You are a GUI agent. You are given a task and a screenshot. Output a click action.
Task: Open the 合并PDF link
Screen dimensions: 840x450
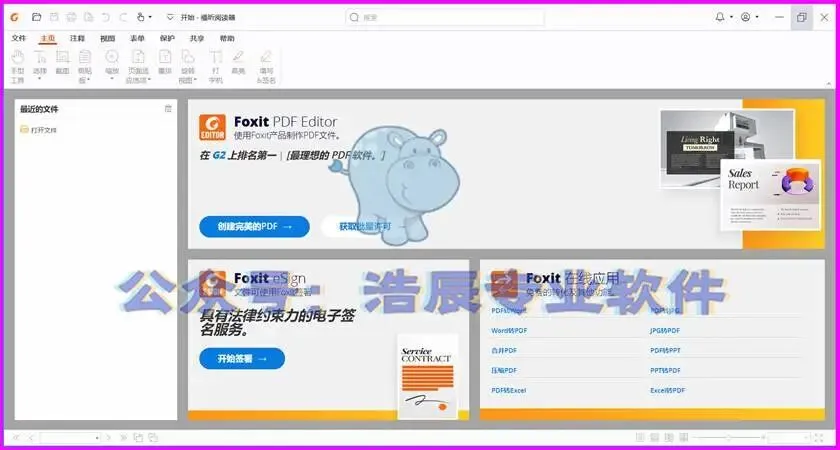(x=504, y=350)
